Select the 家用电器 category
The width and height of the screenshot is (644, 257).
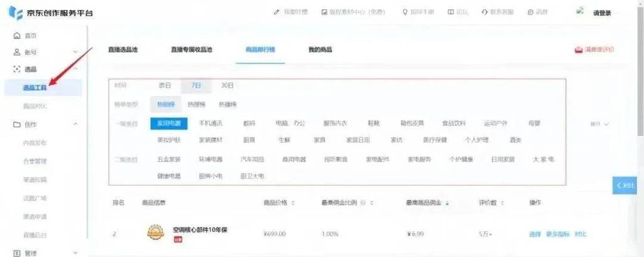coord(169,124)
